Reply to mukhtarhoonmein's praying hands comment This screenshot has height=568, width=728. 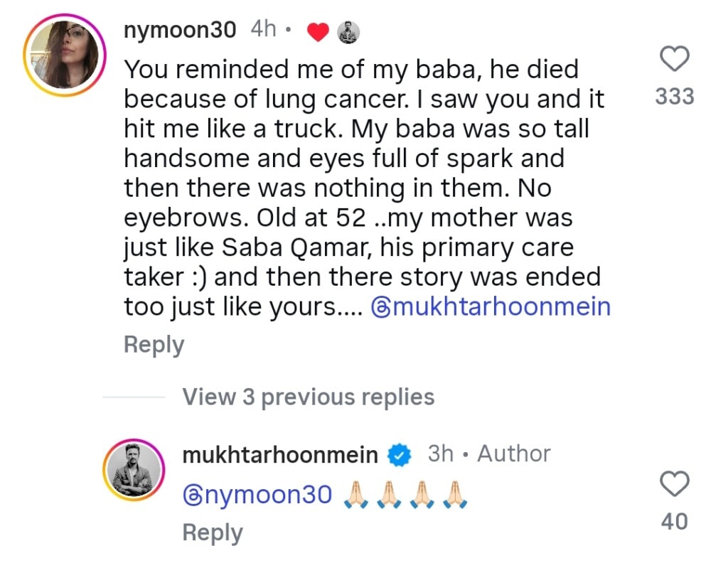[212, 533]
